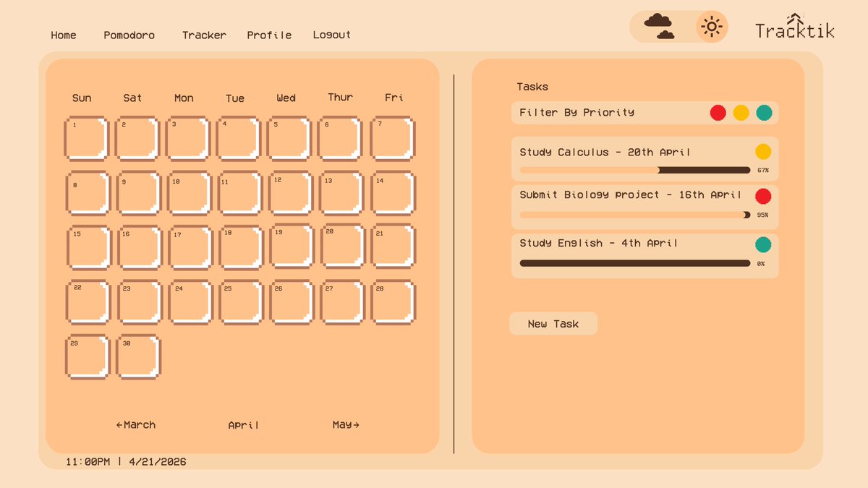
Task: Click the 95% progress value
Action: pyautogui.click(x=763, y=215)
